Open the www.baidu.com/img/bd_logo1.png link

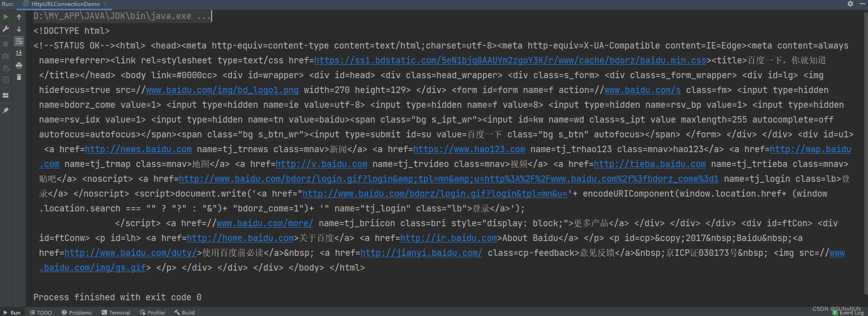coord(222,90)
